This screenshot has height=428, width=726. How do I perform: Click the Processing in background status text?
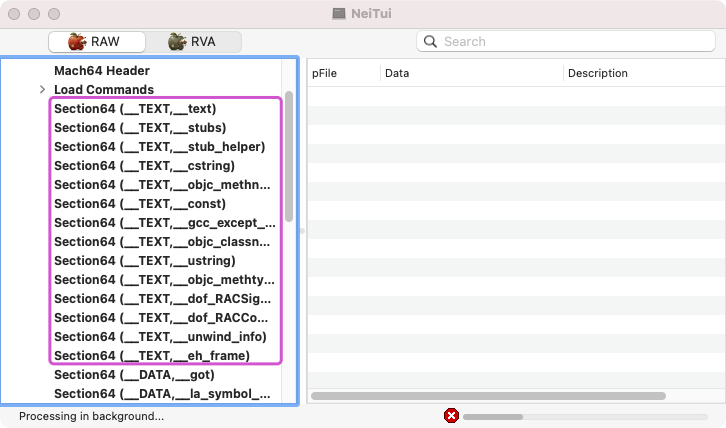click(91, 416)
